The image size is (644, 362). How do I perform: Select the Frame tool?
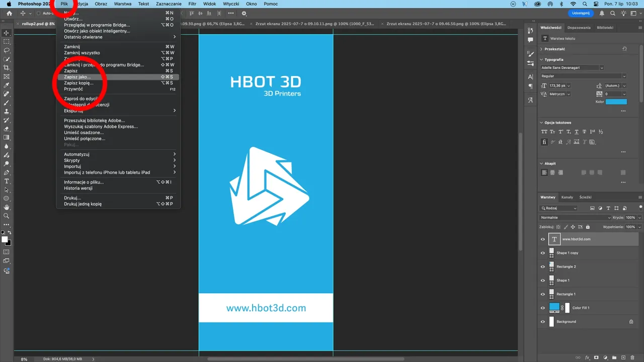click(x=7, y=76)
